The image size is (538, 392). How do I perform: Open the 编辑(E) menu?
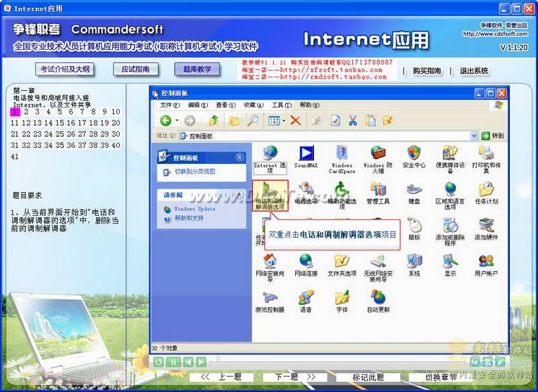point(198,105)
